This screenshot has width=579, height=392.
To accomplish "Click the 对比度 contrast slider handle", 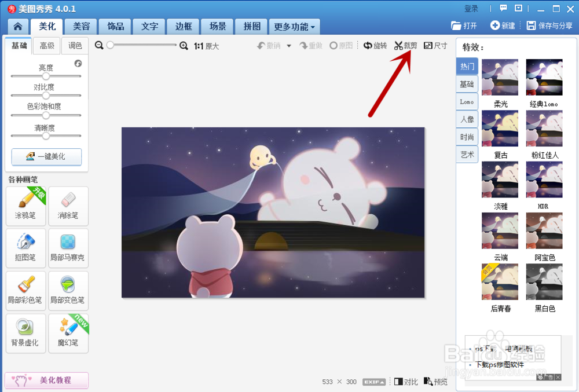I will (x=46, y=95).
